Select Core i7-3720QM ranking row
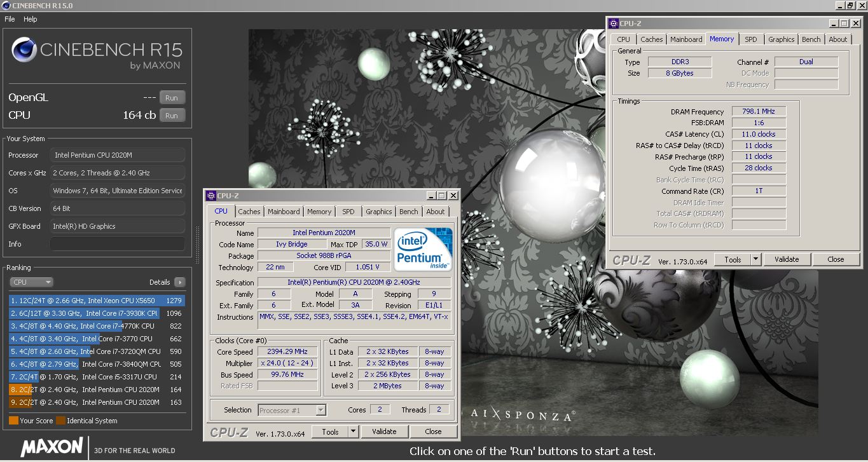 (97, 351)
